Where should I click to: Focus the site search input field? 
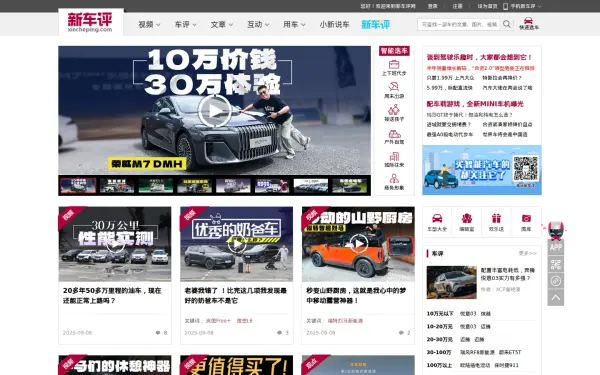tap(458, 24)
